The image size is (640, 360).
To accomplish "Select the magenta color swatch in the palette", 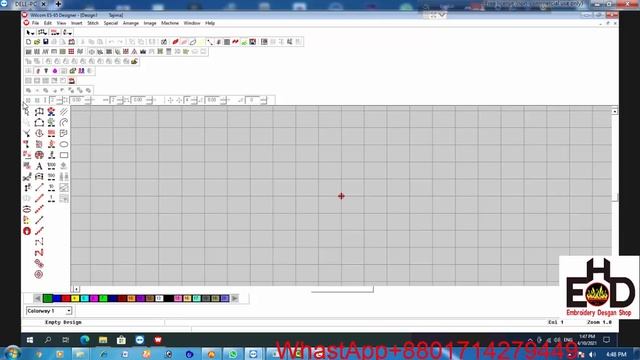I will 94,299.
